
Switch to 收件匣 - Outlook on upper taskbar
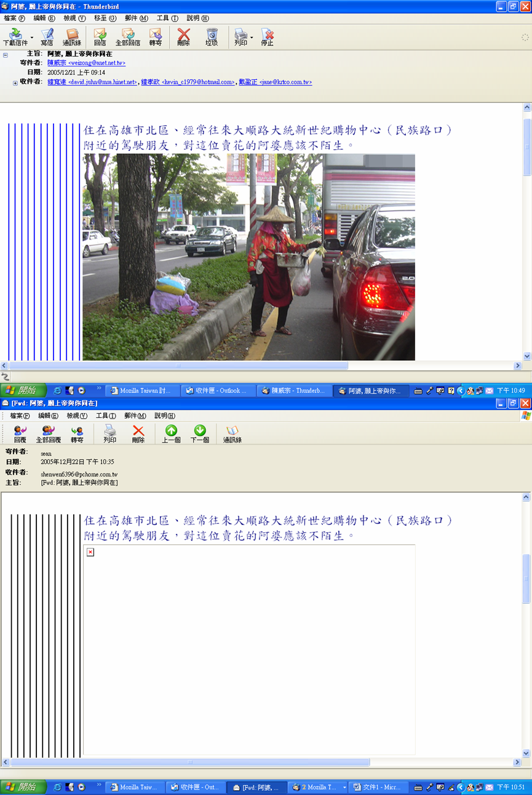pyautogui.click(x=219, y=390)
